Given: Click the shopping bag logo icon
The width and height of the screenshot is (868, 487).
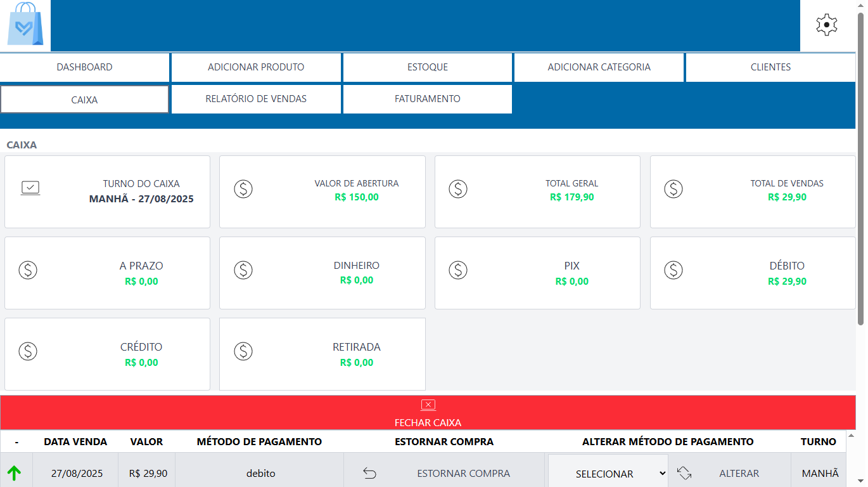Looking at the screenshot, I should [x=25, y=25].
